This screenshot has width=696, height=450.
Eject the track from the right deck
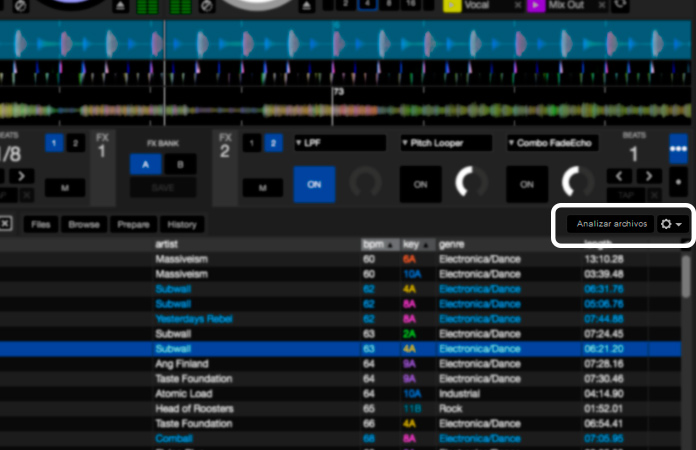(306, 6)
